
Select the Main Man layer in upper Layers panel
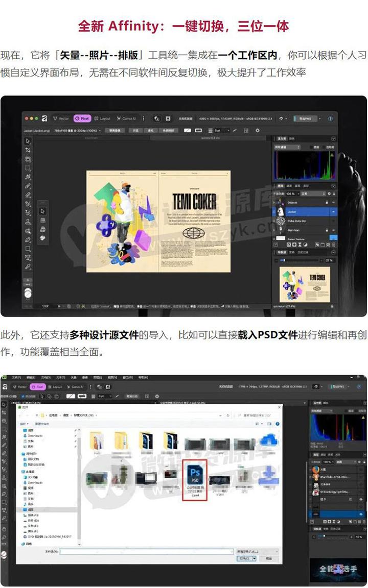point(305,230)
